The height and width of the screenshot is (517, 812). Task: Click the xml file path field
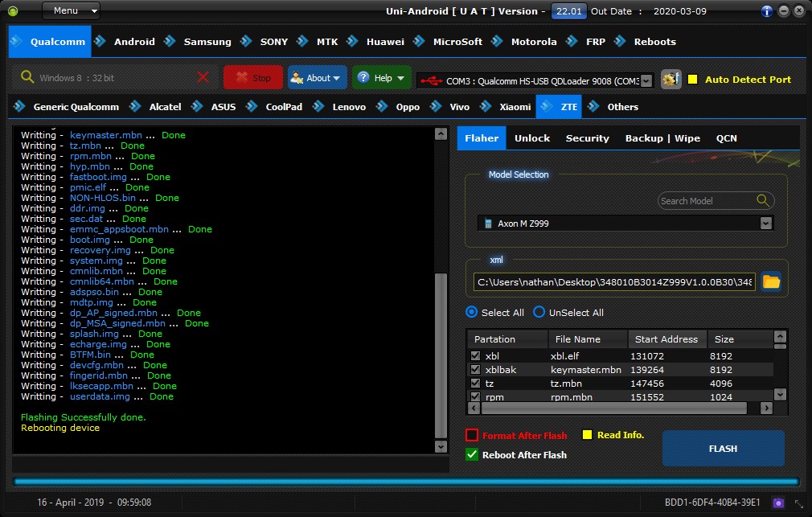pyautogui.click(x=614, y=282)
